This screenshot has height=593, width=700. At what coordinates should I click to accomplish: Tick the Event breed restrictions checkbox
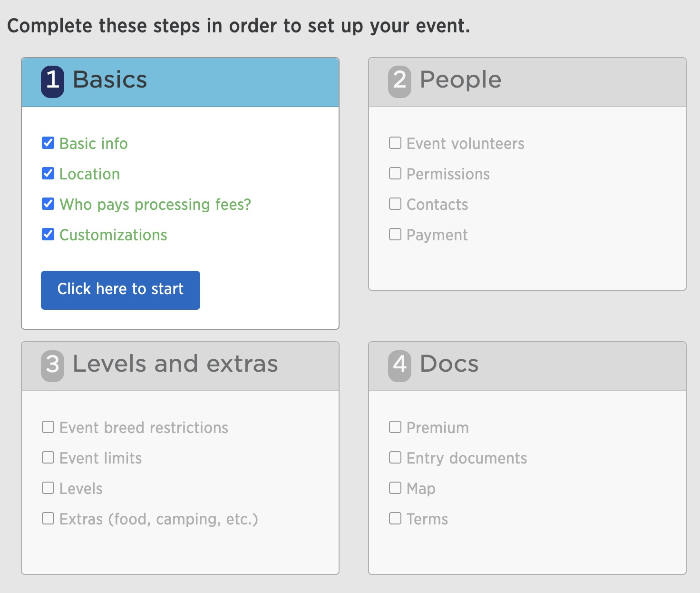point(48,427)
